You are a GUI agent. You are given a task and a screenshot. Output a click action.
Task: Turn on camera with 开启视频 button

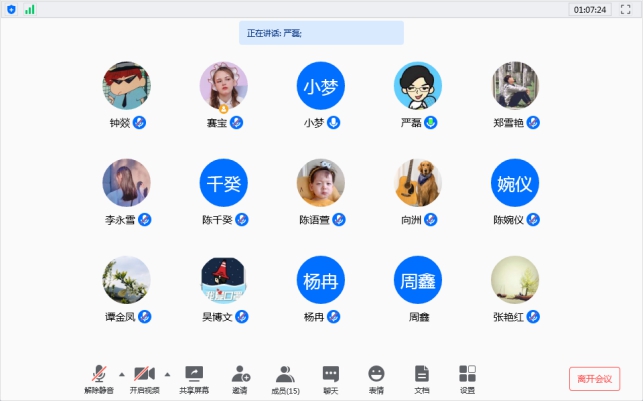click(x=144, y=374)
